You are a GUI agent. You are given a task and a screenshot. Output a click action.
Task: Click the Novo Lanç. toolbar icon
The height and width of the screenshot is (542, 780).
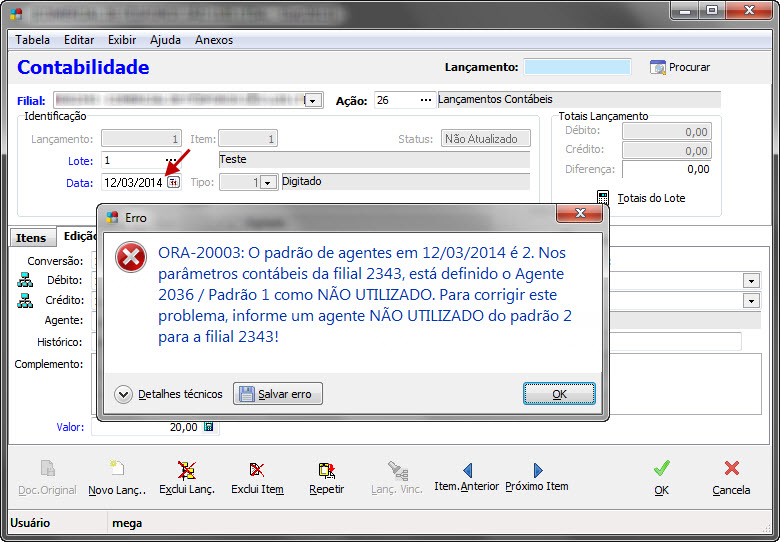coord(117,469)
